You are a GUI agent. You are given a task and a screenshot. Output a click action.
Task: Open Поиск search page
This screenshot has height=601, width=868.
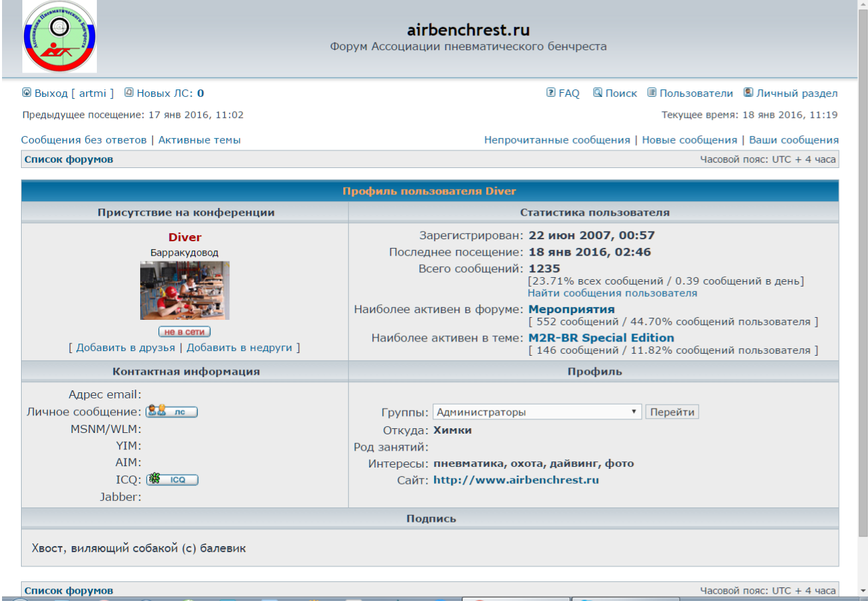(x=621, y=94)
